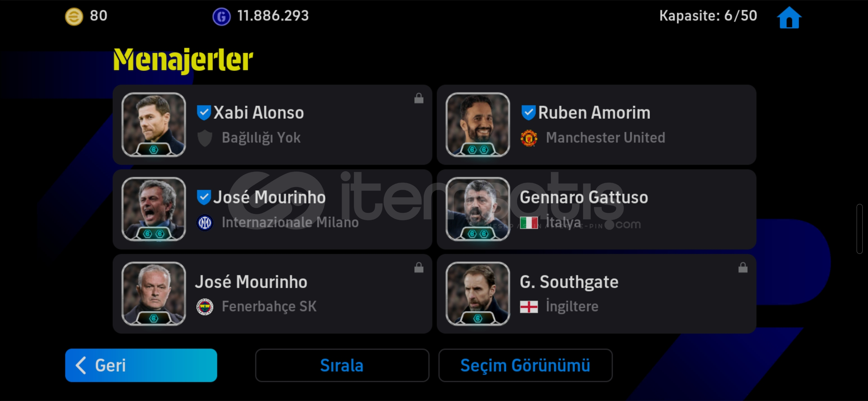Toggle the blue check badge next to Xabi Alonso
Screen dimensions: 868x401
204,113
